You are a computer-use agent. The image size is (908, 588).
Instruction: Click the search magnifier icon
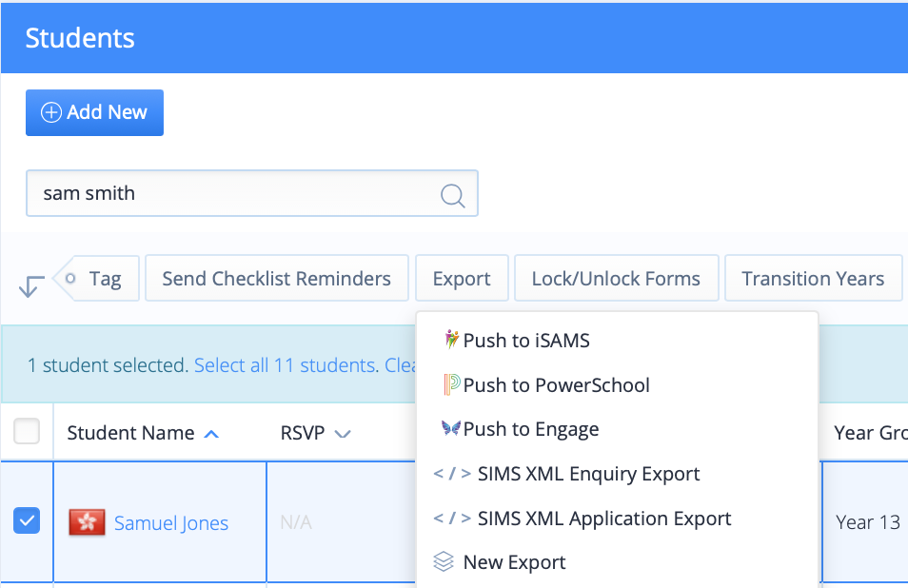452,195
